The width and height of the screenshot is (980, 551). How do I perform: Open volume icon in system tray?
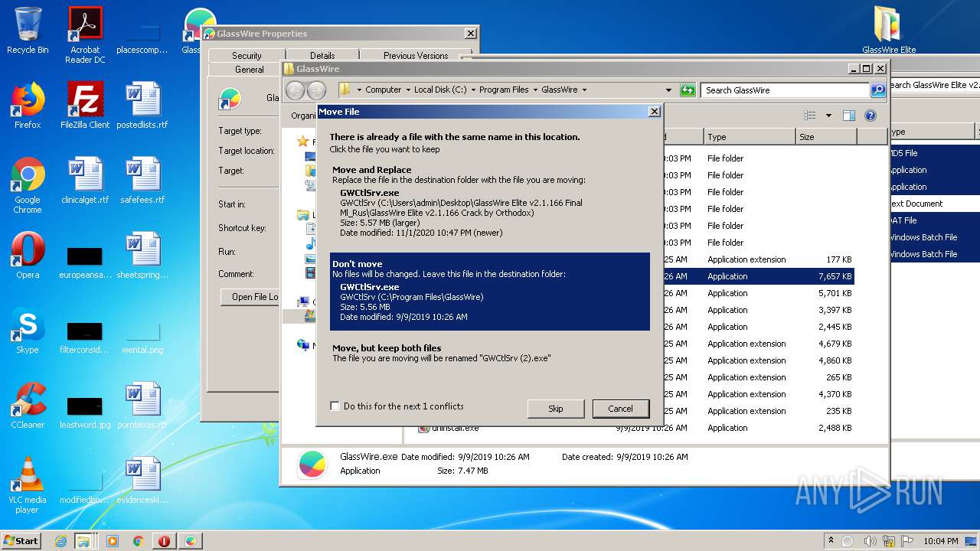pos(870,541)
